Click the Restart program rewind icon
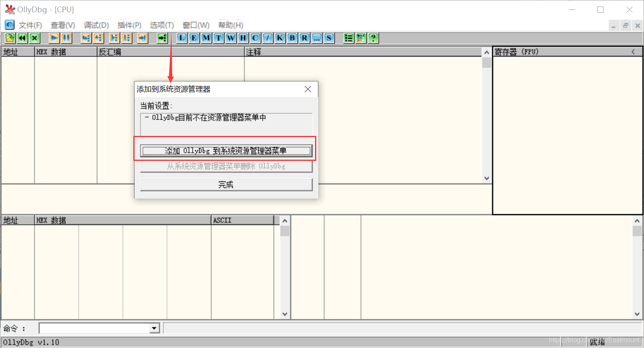The image size is (644, 348). 22,38
